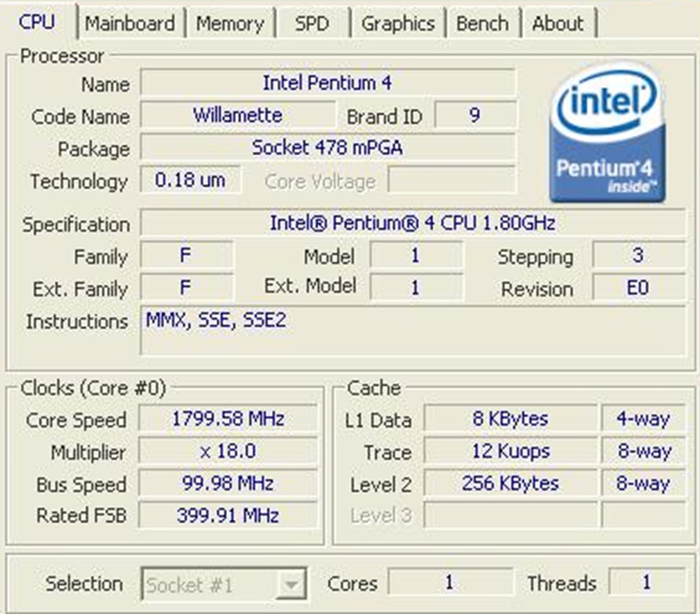Open the Socket #1 selection dropdown

pyautogui.click(x=224, y=584)
